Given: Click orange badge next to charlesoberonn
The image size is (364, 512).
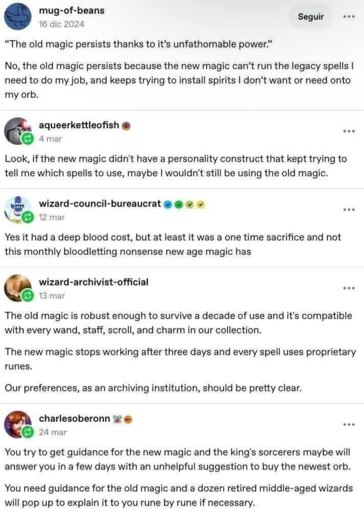Looking at the screenshot, I should (128, 419).
